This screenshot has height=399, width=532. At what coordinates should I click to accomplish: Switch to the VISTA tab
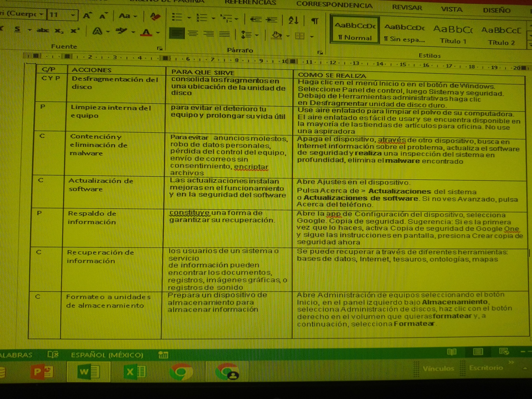tap(451, 9)
